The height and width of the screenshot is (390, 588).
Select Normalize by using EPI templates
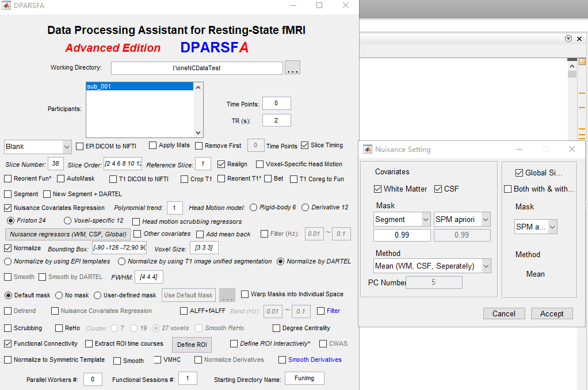click(x=8, y=261)
